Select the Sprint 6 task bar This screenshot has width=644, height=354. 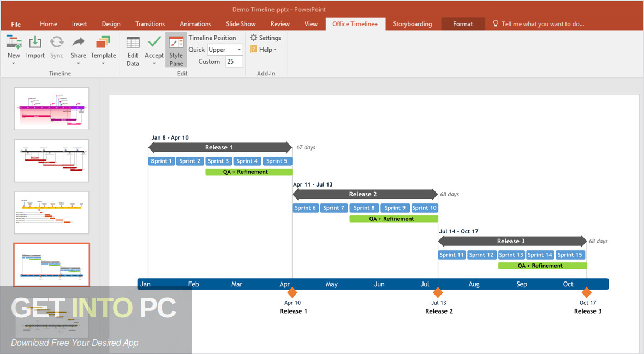pyautogui.click(x=305, y=208)
